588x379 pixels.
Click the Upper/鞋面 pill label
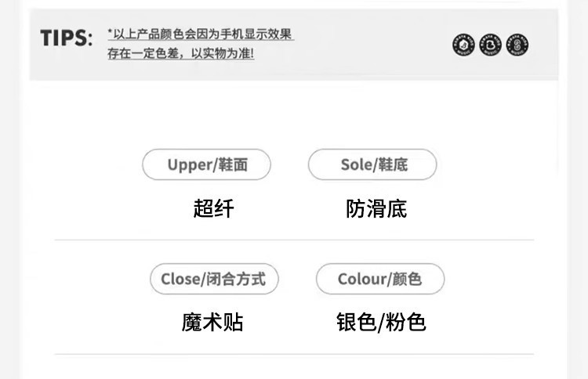pos(207,164)
